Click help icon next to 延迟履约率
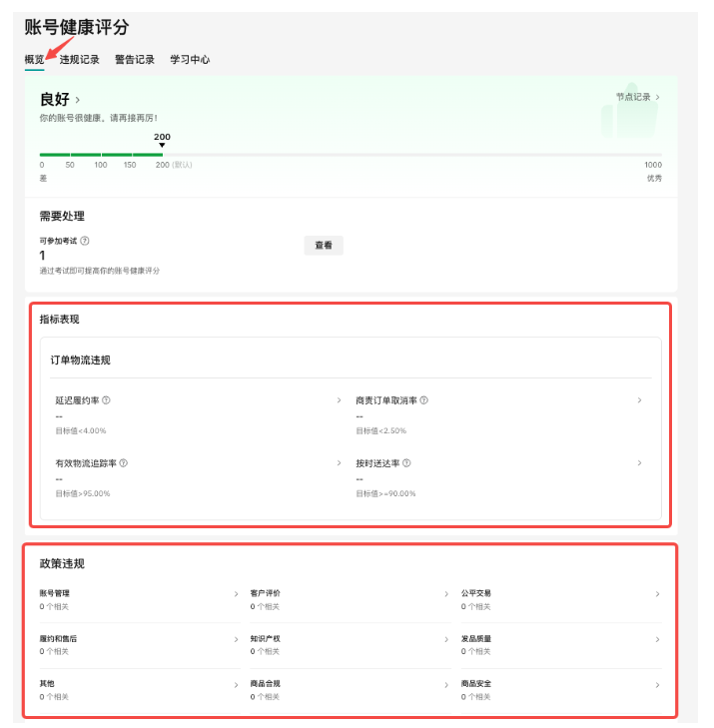Image resolution: width=714 pixels, height=728 pixels. [x=106, y=400]
